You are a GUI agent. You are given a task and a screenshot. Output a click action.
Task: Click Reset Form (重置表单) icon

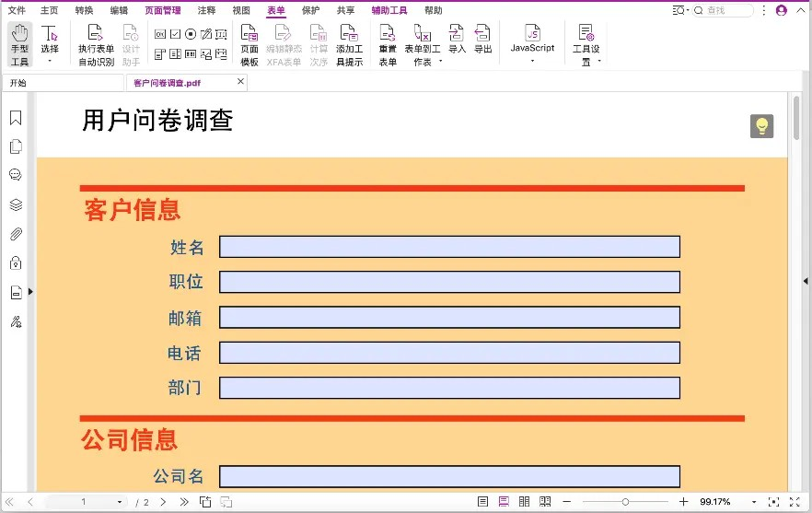click(x=388, y=32)
